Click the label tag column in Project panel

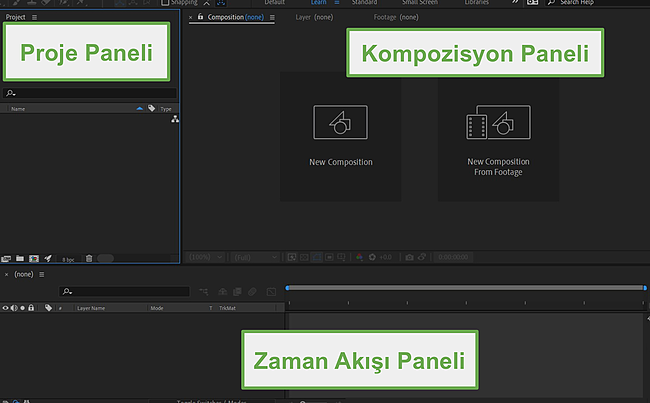[x=152, y=108]
